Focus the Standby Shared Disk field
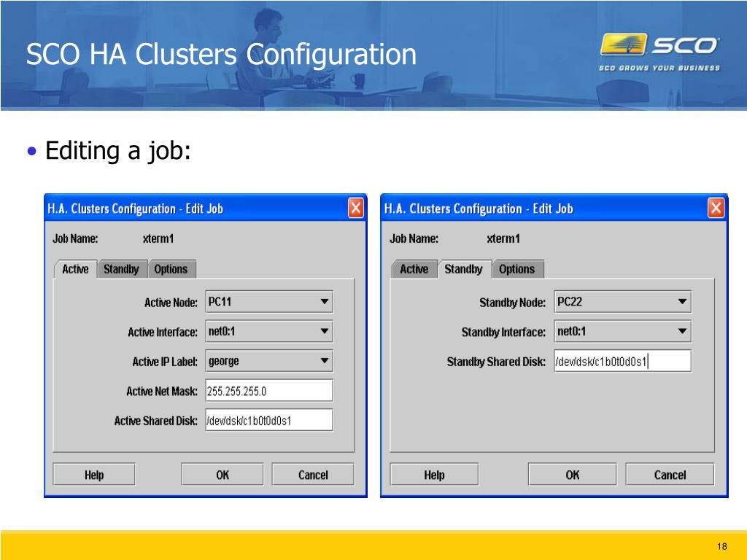Screen dimensions: 747x560 pos(623,361)
